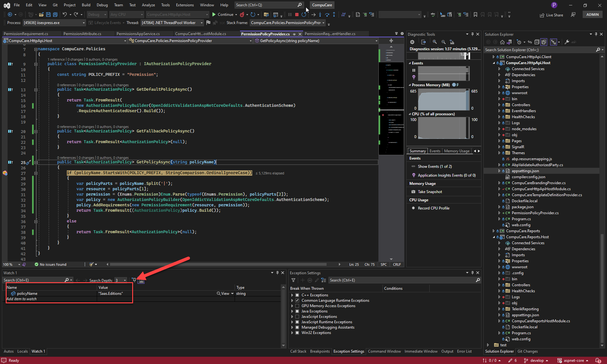607x364 pixels.
Task: Click the Step Into arrow icon
Action: 320,15
